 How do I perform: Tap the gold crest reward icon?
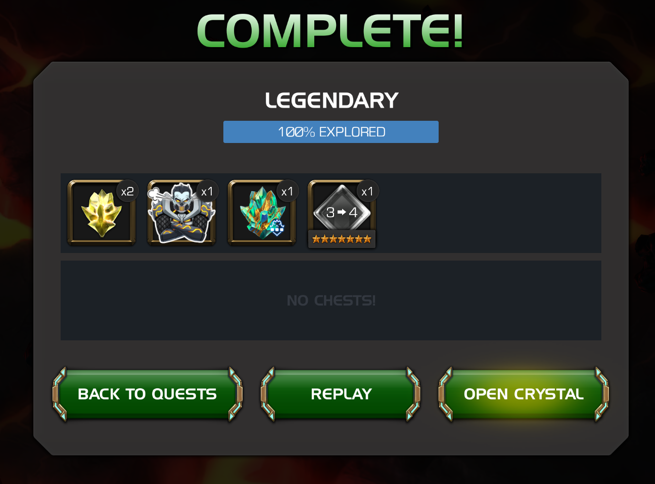tap(102, 212)
